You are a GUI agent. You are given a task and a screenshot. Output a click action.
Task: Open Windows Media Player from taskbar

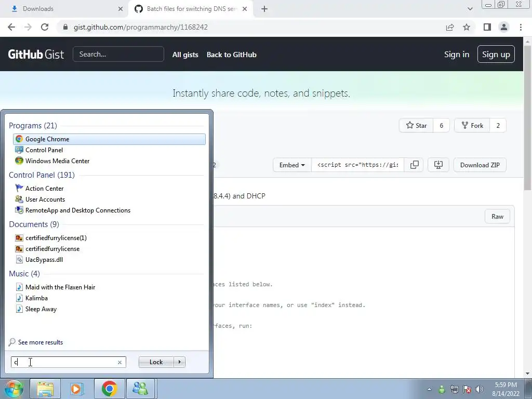pos(77,389)
